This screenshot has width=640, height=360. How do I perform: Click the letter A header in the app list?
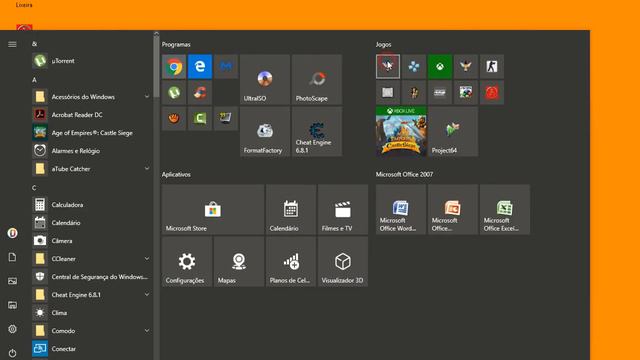pos(34,80)
